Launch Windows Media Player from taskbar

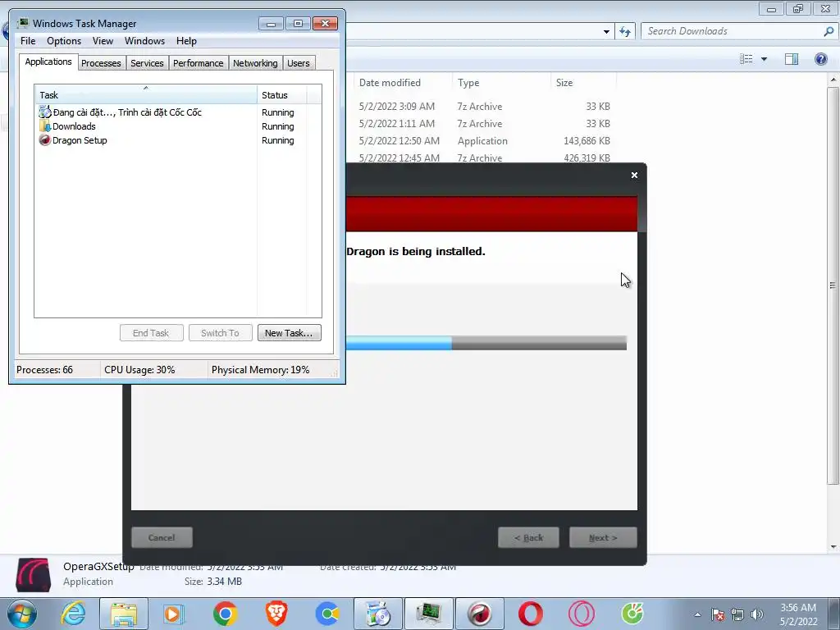(174, 614)
